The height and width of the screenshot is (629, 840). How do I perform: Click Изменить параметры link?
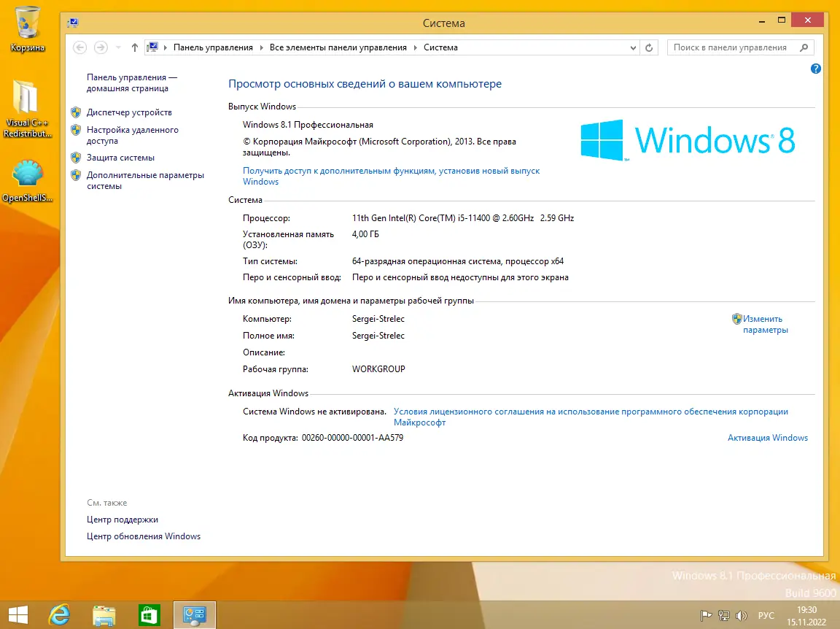click(765, 325)
